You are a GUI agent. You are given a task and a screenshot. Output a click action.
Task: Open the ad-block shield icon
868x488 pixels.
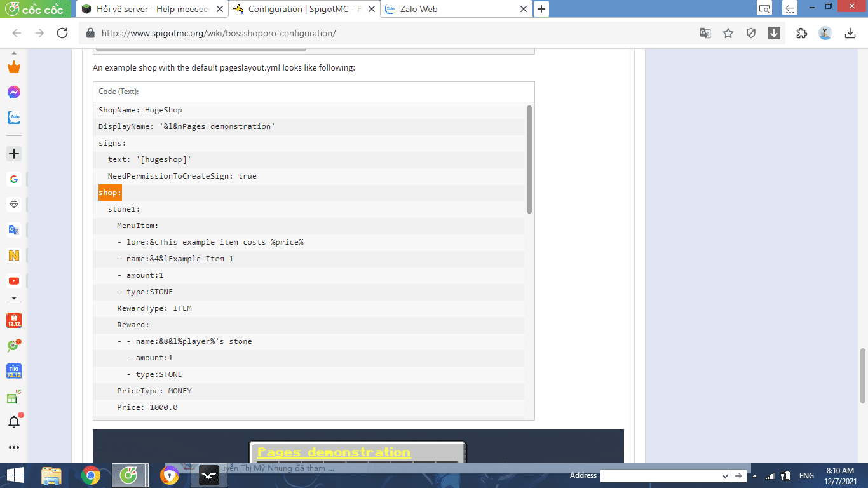pyautogui.click(x=751, y=33)
